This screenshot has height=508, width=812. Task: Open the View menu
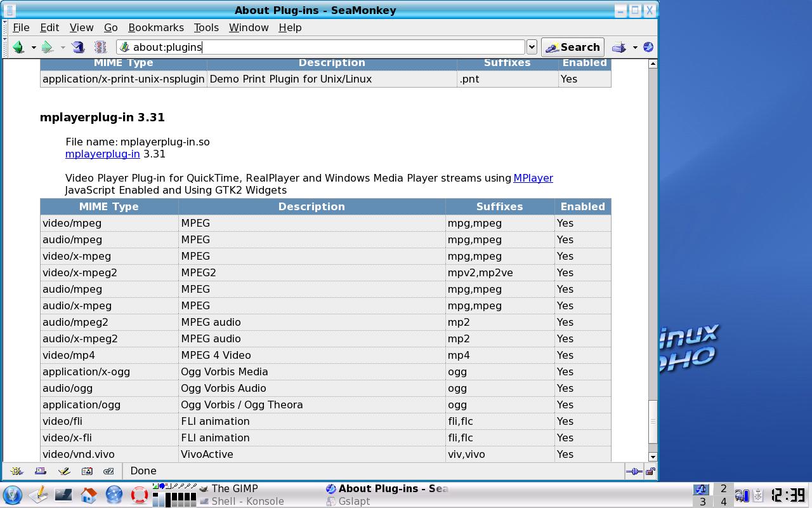pyautogui.click(x=81, y=27)
